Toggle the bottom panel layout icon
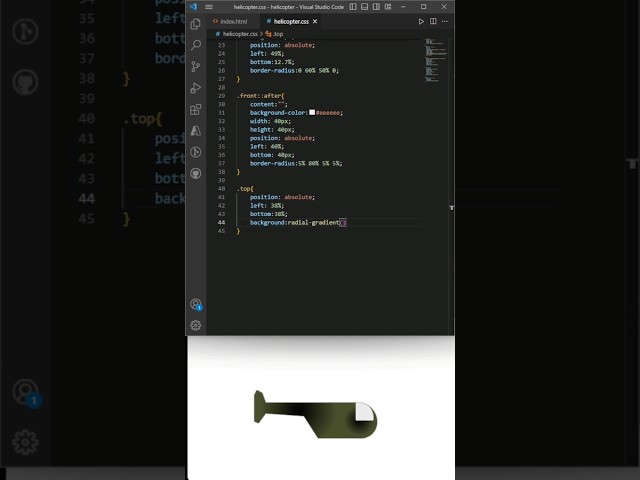Viewport: 640px width, 480px height. pyautogui.click(x=364, y=7)
